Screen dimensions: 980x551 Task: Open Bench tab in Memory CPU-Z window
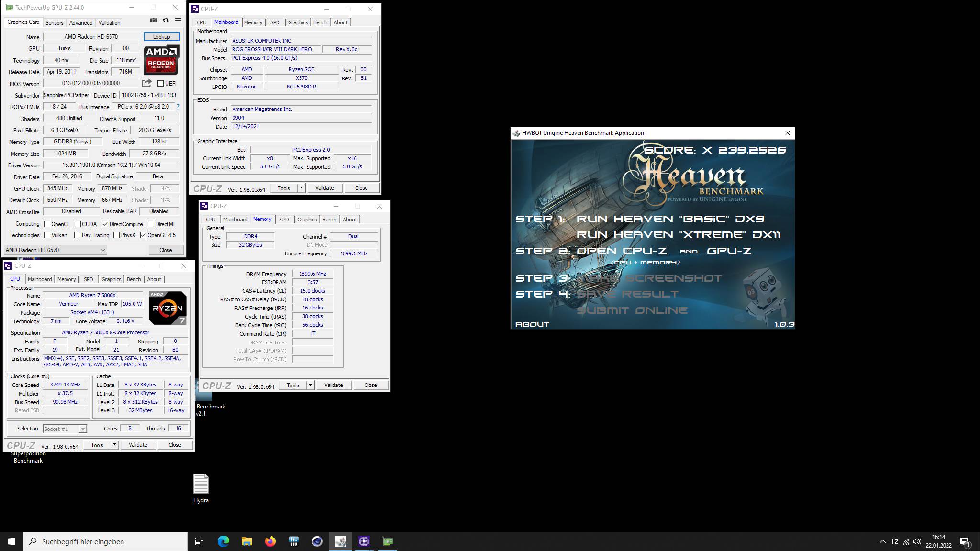click(329, 220)
